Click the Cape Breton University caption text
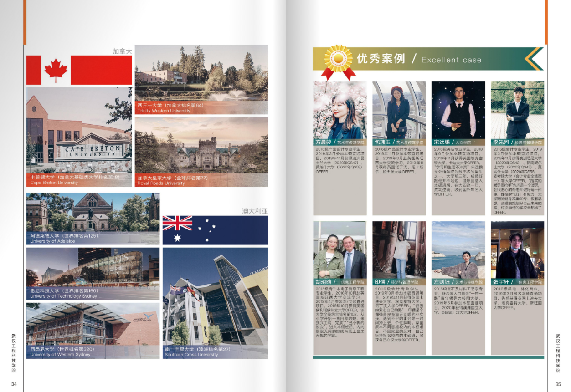Image resolution: width=571 pixels, height=392 pixels. tap(54, 183)
